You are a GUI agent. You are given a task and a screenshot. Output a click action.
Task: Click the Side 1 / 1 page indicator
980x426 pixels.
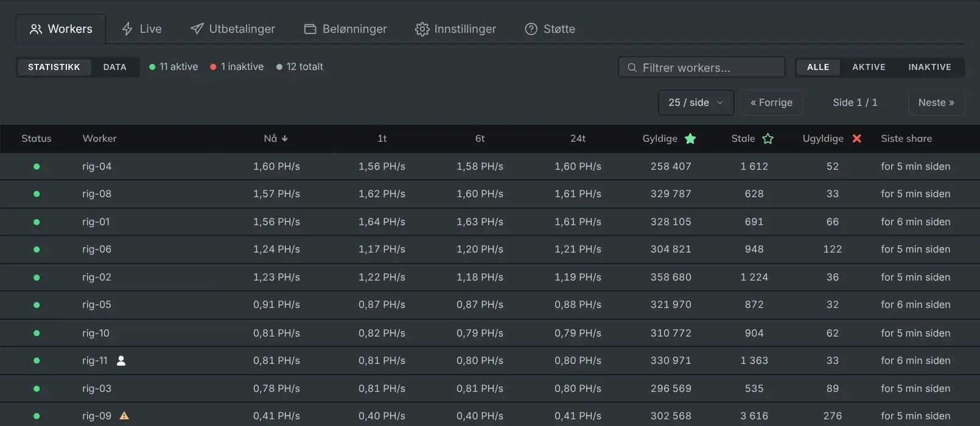(x=855, y=102)
